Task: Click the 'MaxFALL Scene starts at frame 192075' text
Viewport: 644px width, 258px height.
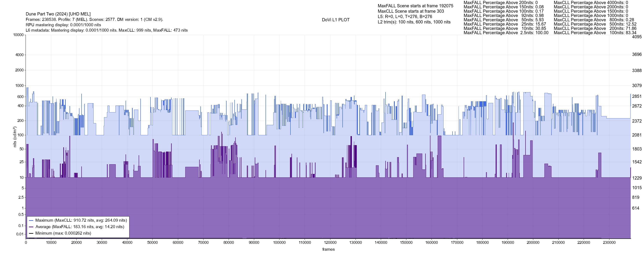Action: point(415,6)
